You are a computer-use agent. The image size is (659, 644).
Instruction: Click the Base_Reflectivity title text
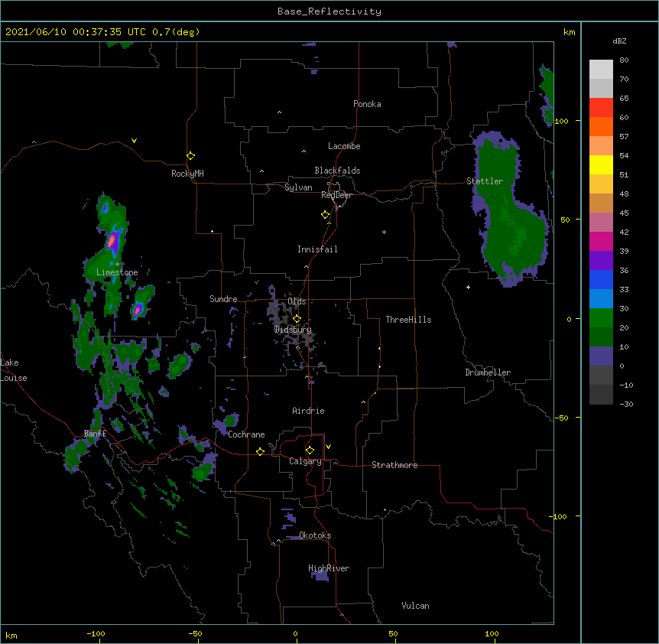coord(329,11)
